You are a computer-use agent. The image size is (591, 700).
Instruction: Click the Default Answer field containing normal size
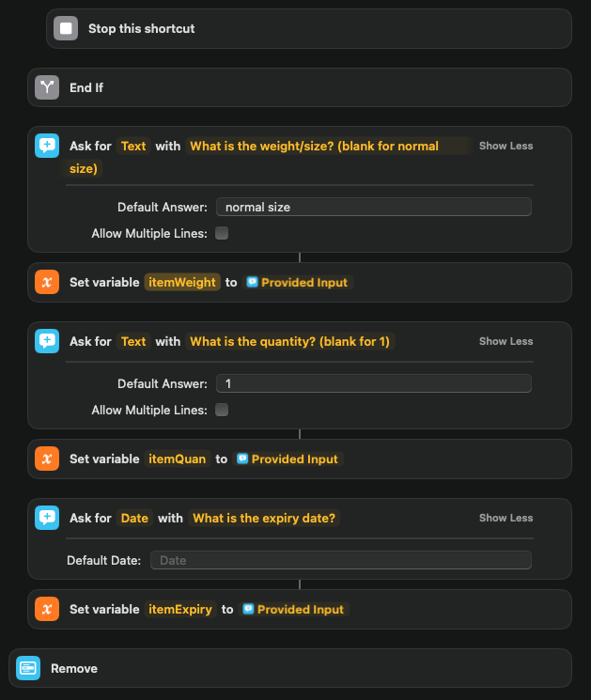click(x=373, y=207)
